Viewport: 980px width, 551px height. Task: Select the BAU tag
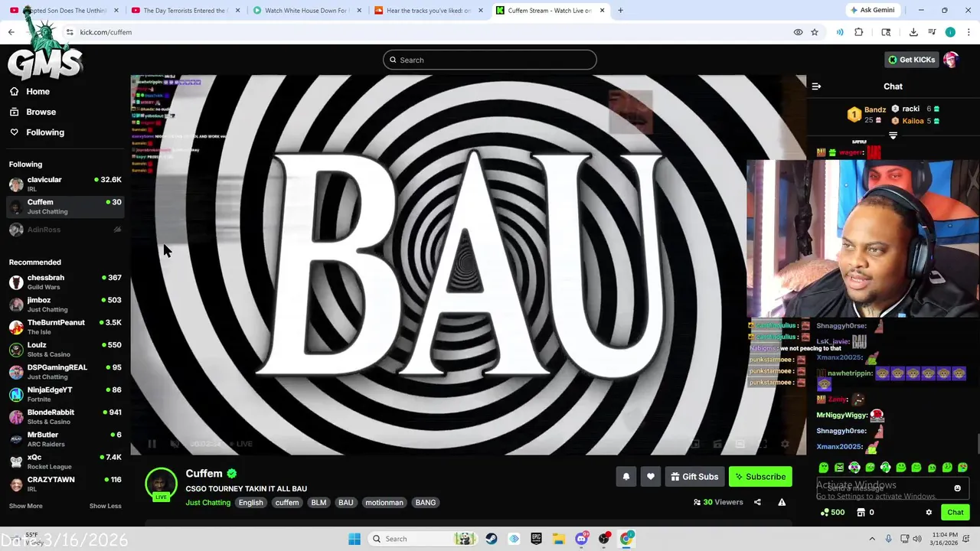[346, 503]
